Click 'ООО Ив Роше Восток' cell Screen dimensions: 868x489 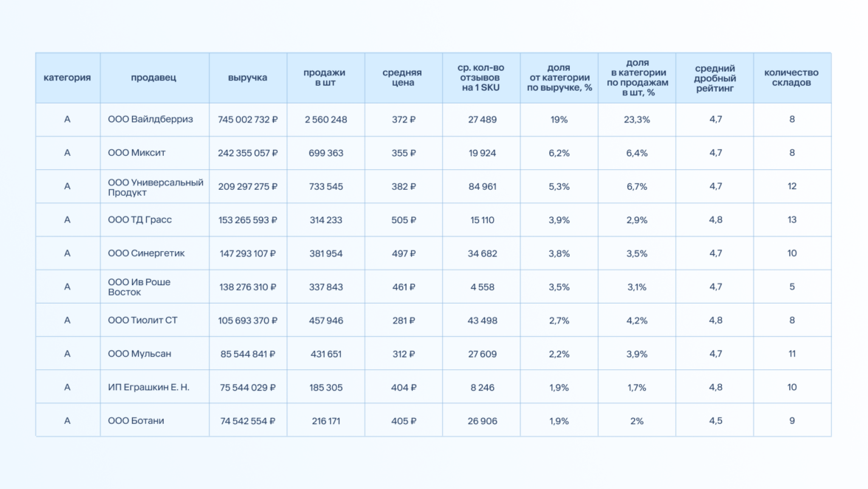point(139,287)
